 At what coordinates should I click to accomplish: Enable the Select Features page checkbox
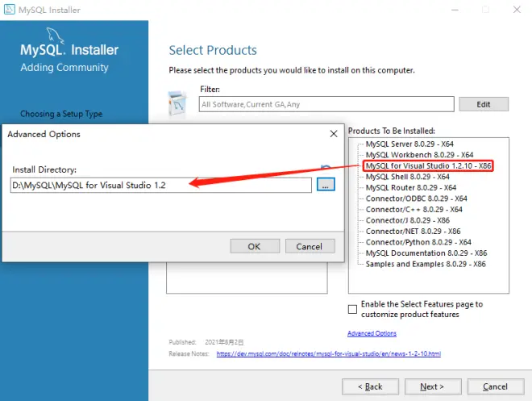(x=352, y=309)
